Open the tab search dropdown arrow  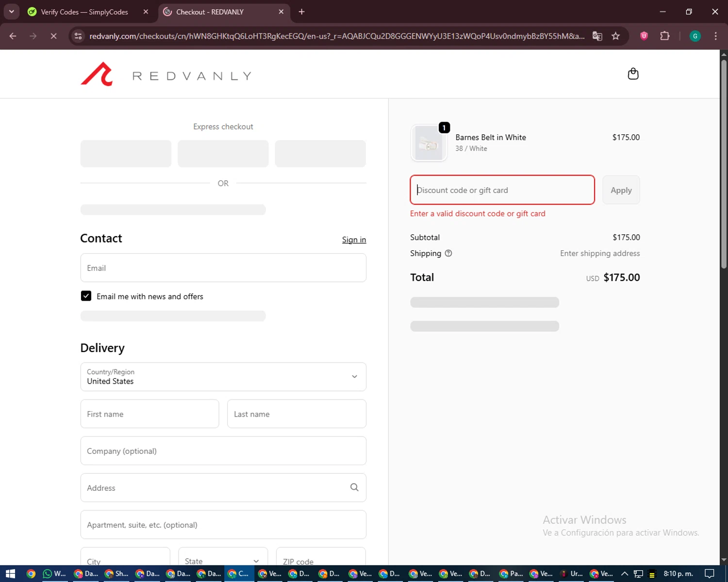point(11,12)
